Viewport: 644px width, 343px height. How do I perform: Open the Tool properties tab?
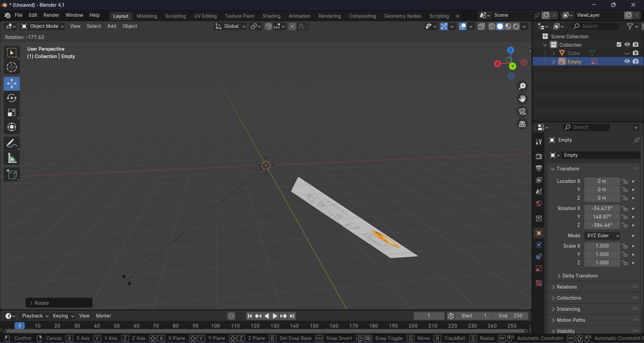click(539, 142)
